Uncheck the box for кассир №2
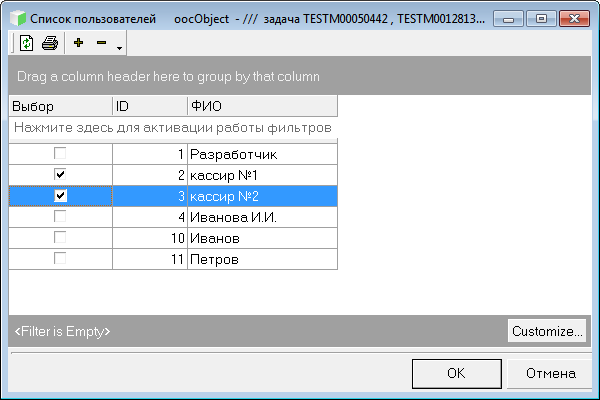 (60, 196)
